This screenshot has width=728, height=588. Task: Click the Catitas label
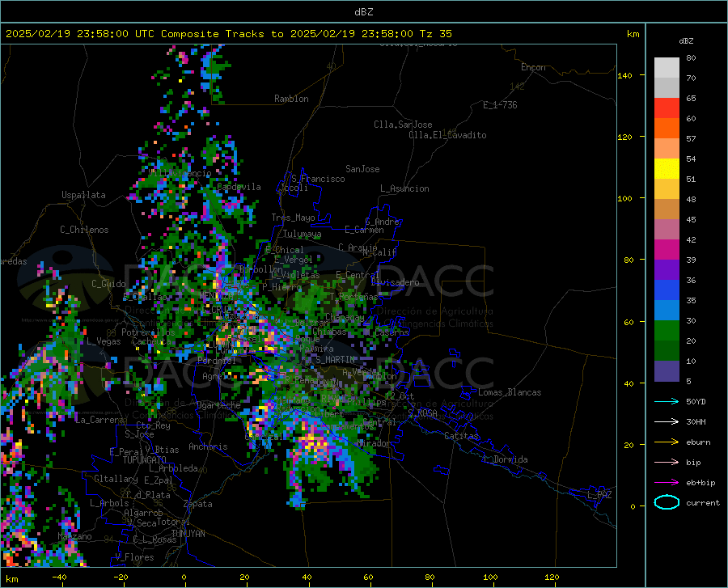coord(462,436)
